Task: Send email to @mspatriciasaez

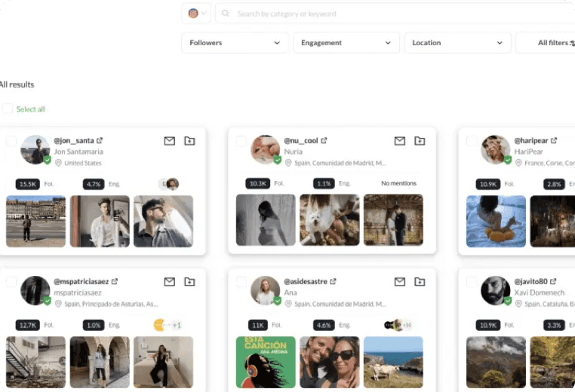Action: pyautogui.click(x=170, y=281)
